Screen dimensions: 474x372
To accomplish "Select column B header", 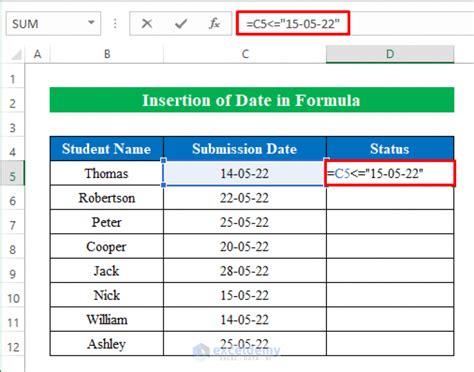I will pos(107,54).
